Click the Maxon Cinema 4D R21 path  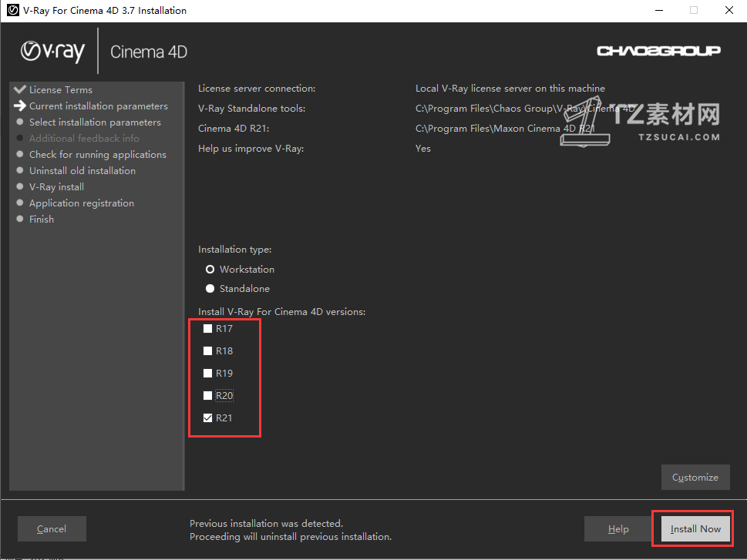tap(505, 129)
